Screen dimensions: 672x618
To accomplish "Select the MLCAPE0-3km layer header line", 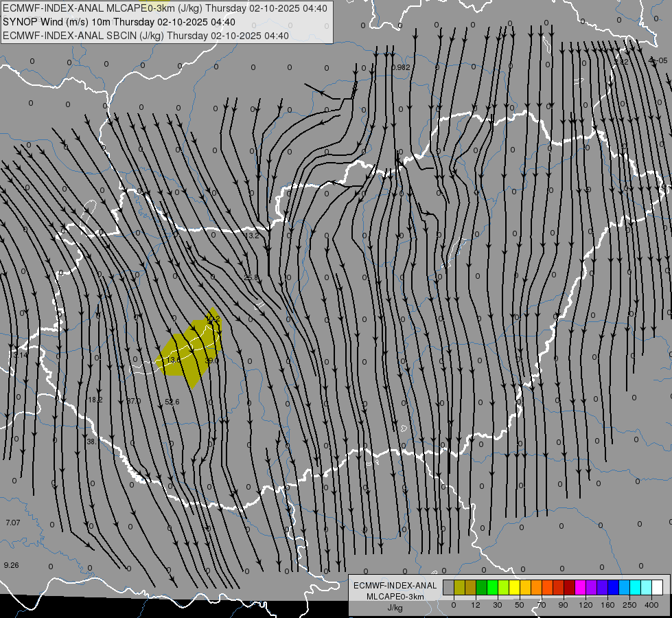I will (x=165, y=8).
